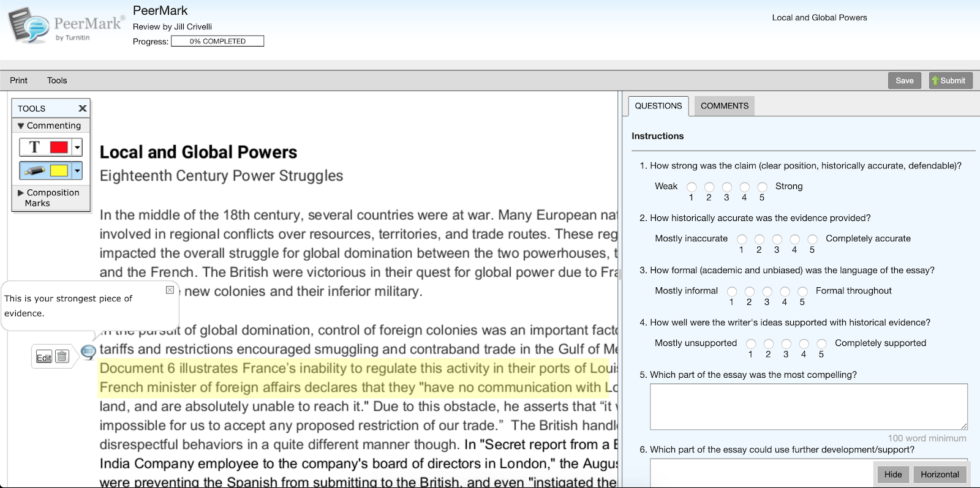The height and width of the screenshot is (488, 980).
Task: Click the comment bubble icon beside the essay
Action: (88, 351)
